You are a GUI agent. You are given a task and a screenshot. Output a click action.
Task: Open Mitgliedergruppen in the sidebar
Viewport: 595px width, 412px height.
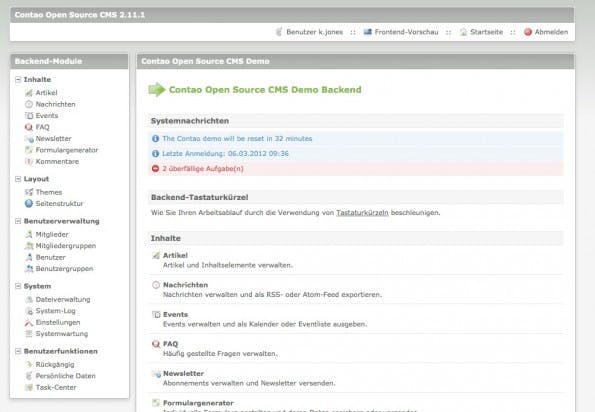coord(66,246)
